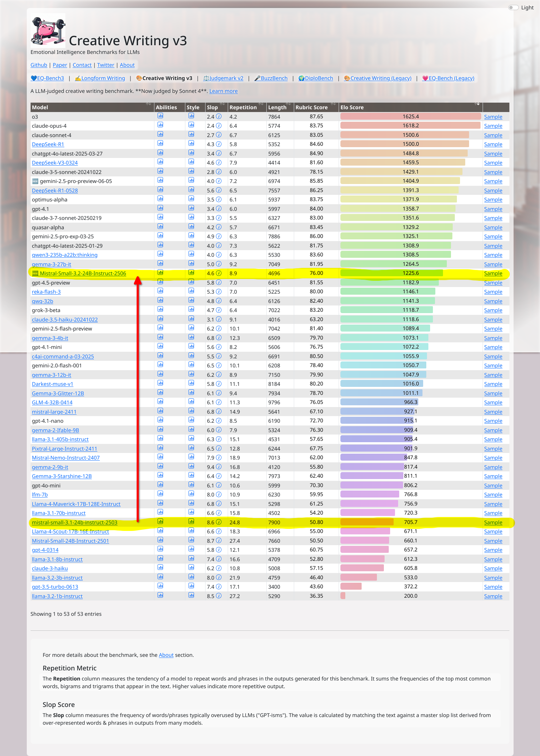Open the Github link

pos(39,65)
